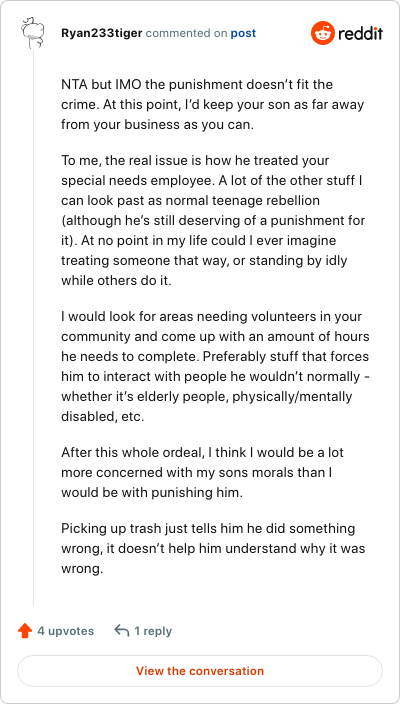Click the paragraph starting "Picking up trash"
Viewport: 400px width, 704px height.
point(213,548)
